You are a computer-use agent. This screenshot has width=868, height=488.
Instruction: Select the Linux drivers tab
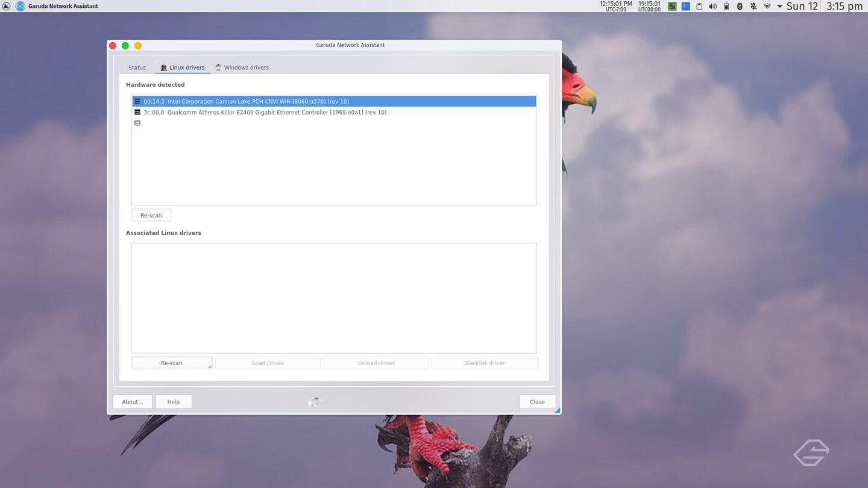[x=183, y=67]
